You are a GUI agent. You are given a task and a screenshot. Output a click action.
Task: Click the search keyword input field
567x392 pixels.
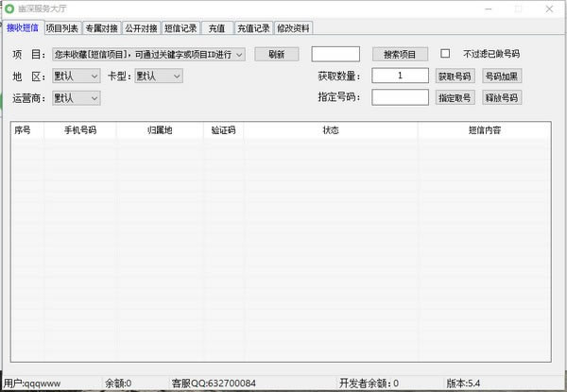tap(335, 54)
